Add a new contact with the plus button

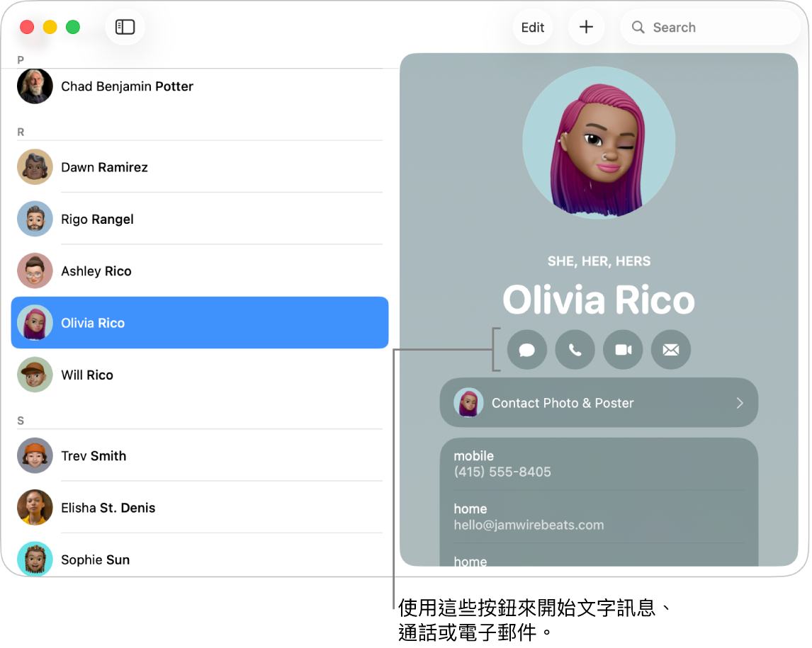[587, 27]
